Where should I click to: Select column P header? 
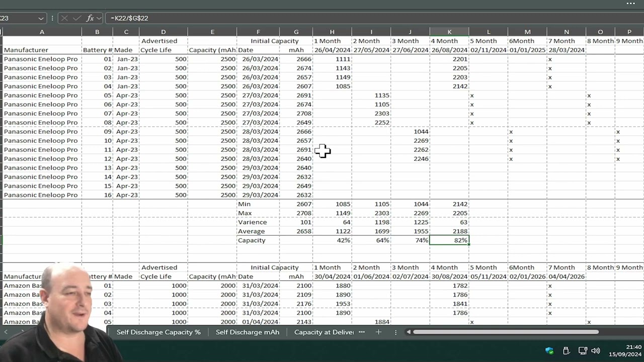pos(629,32)
